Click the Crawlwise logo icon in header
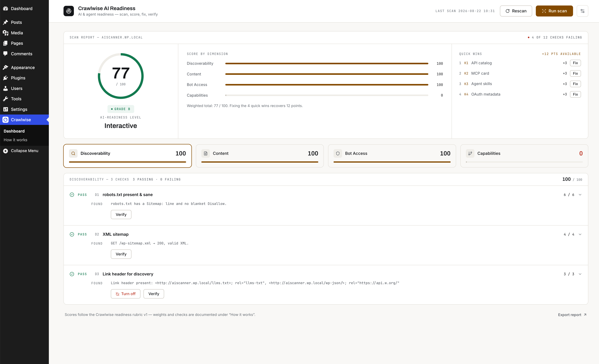The image size is (599, 364). (x=69, y=11)
